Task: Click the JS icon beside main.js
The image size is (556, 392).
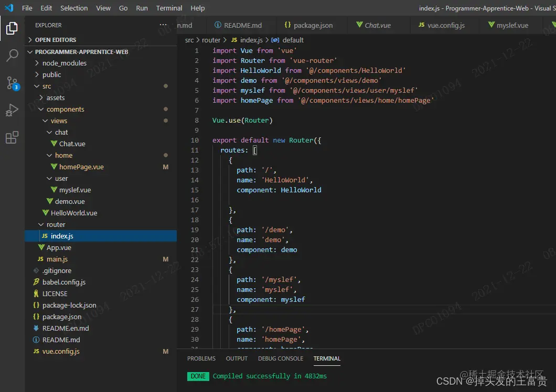Action: coord(40,259)
